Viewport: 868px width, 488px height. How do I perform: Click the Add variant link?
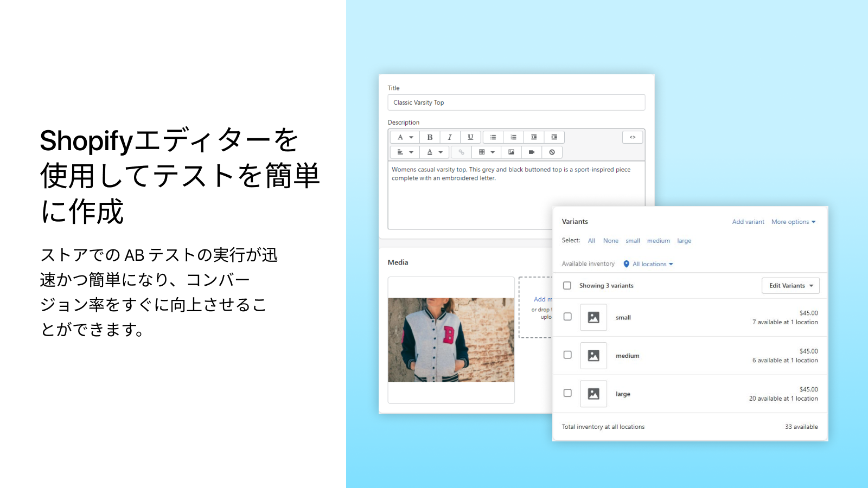(748, 222)
